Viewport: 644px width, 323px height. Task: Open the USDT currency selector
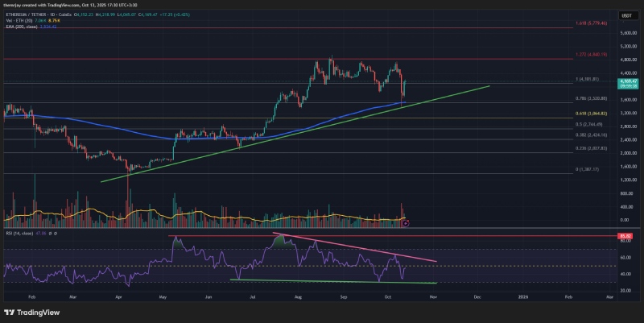(x=624, y=14)
